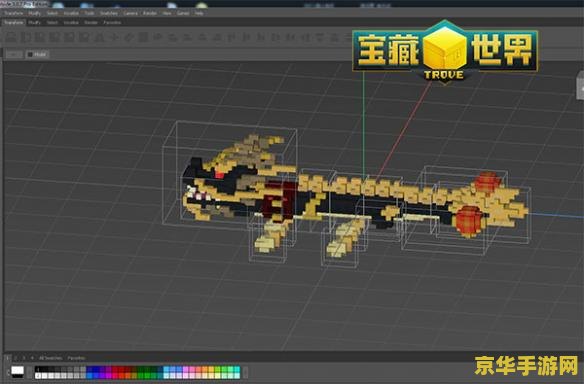Screen dimensions: 584x384
Task: Switch to the Voxelize tool shelf tab
Action: [71, 22]
